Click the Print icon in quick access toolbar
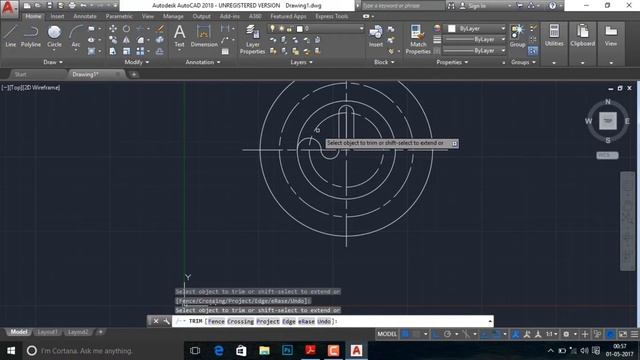Viewport: 640px width, 360px height. 72,5
